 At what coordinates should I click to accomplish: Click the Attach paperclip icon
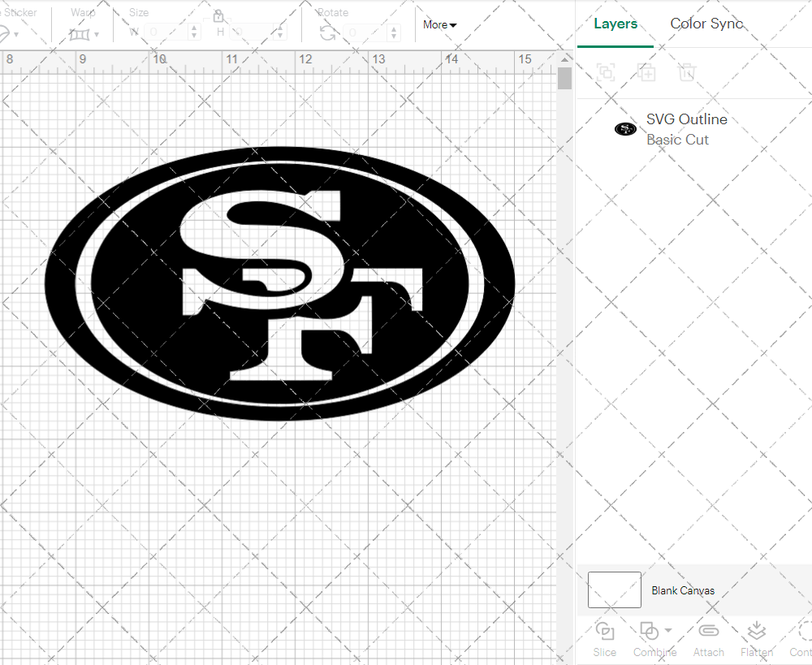(x=708, y=632)
